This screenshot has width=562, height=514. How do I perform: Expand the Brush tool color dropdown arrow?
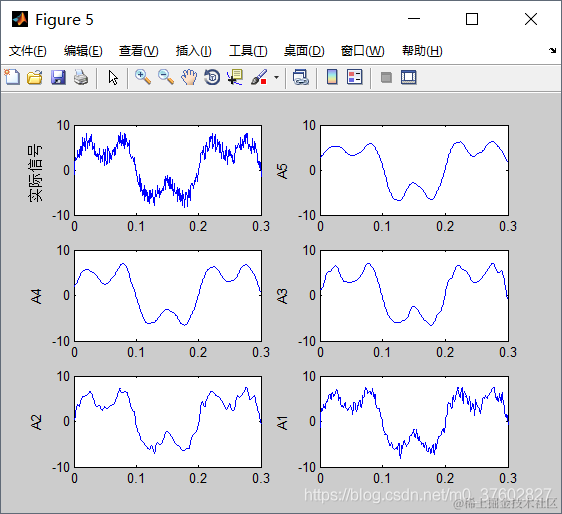click(x=276, y=77)
